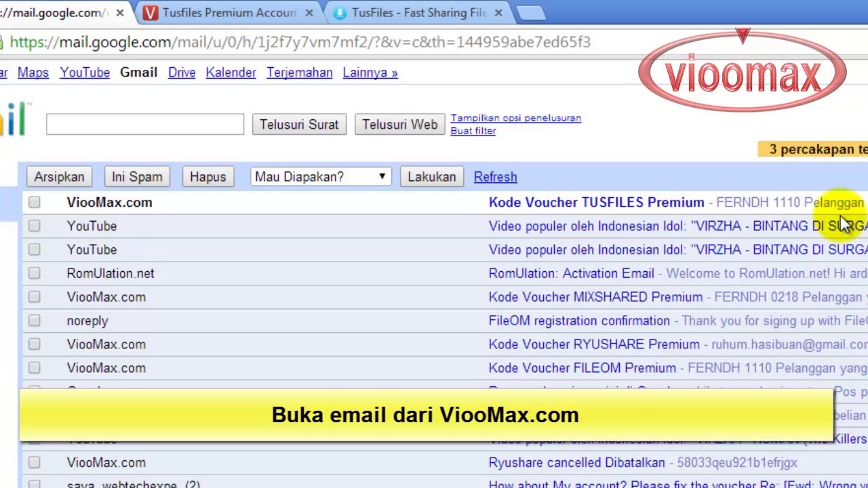868x488 pixels.
Task: Click sender noreply
Action: click(87, 321)
